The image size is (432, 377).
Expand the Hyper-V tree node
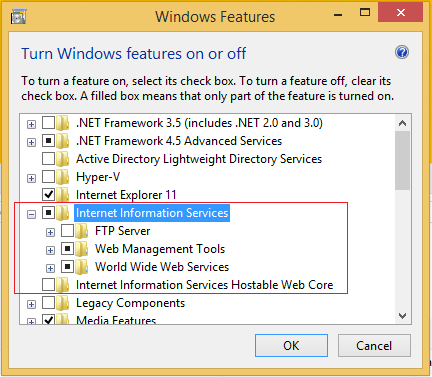pos(31,179)
